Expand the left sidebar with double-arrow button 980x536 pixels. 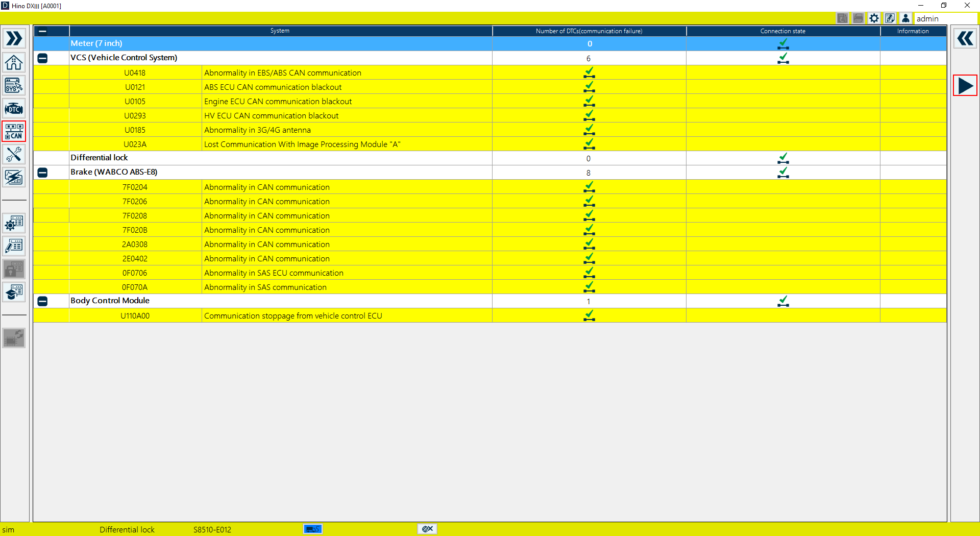click(14, 38)
